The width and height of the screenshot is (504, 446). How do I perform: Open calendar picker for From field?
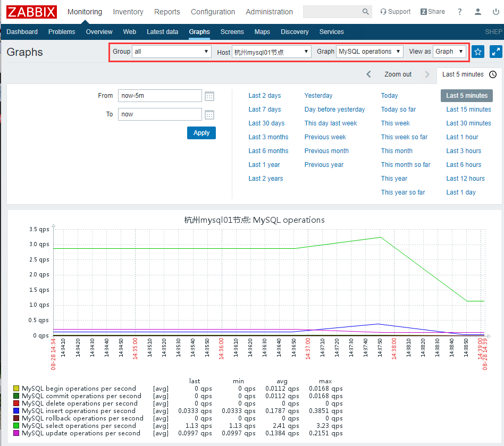[x=209, y=96]
